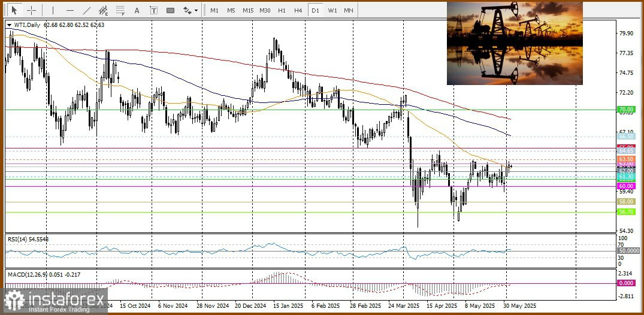Click the lime 56.70 price tag

pos(626,212)
